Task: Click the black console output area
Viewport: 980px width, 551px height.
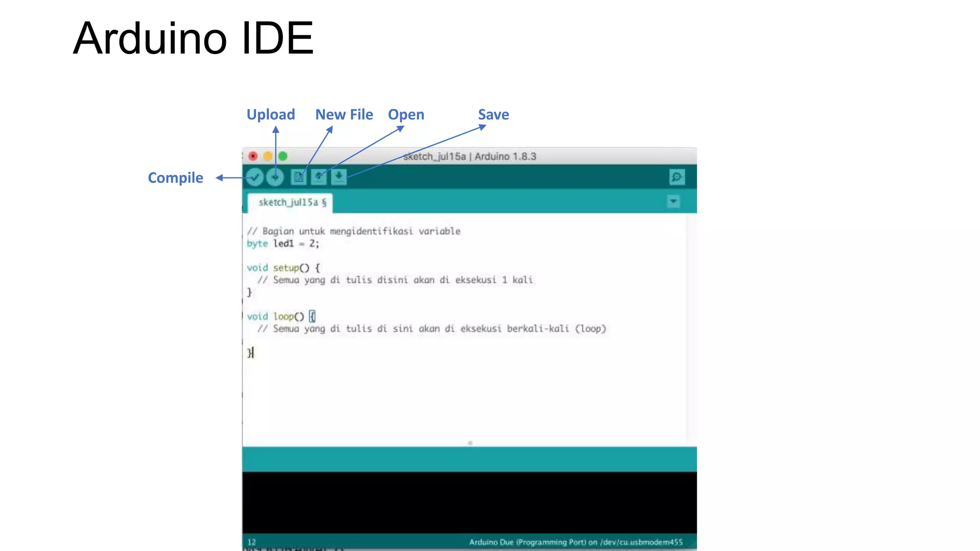Action: click(469, 502)
